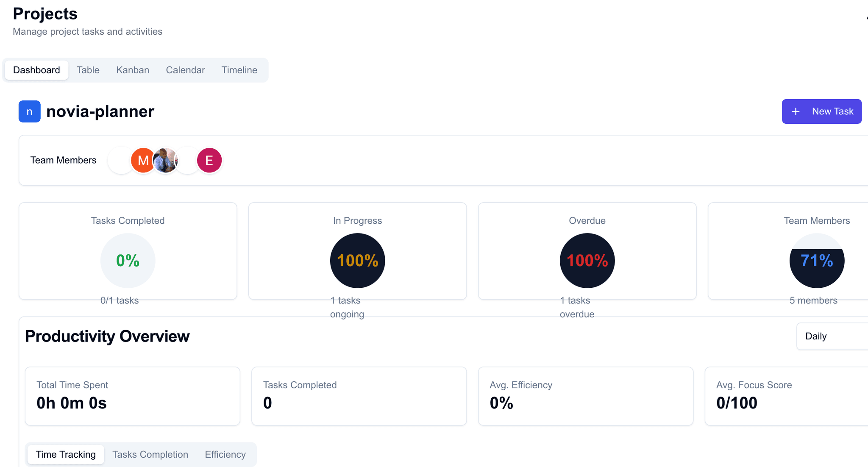This screenshot has width=868, height=467.
Task: Select the Time Tracking chart tab
Action: tap(66, 454)
